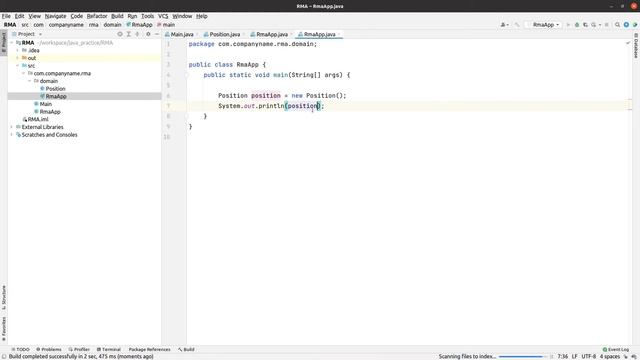Open the Build menu
Screen dimensions: 640x360
[x=117, y=16]
